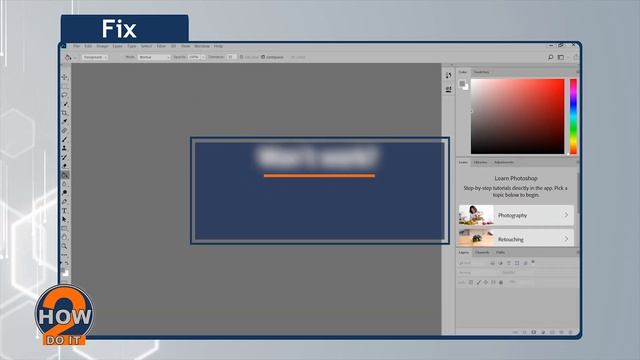
Task: Select the Rectangle shape tool
Action: [x=64, y=229]
